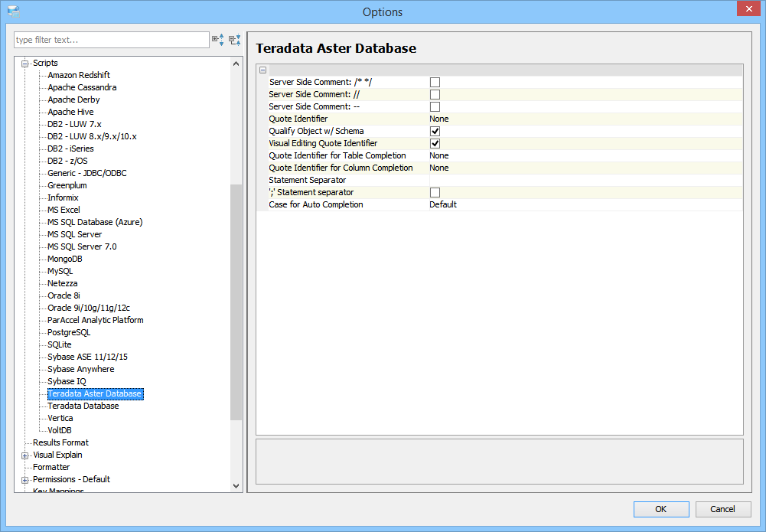Select Oracle 9i/10g/11g/12c item
Viewport: 766px width, 532px height.
tap(89, 307)
